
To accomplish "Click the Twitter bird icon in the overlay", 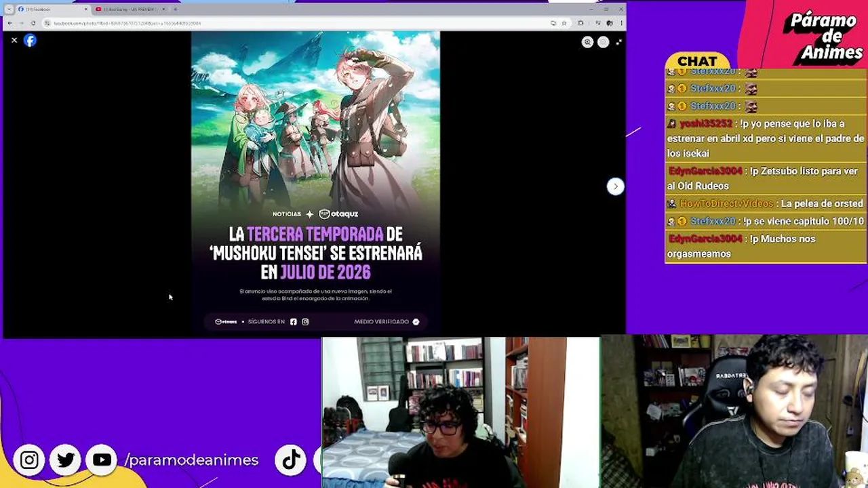I will [x=66, y=460].
